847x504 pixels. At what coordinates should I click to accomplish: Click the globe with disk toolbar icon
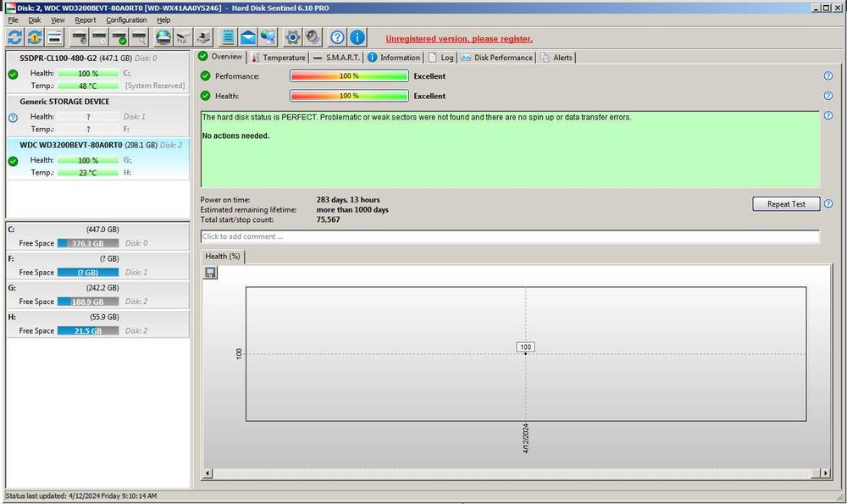point(163,37)
